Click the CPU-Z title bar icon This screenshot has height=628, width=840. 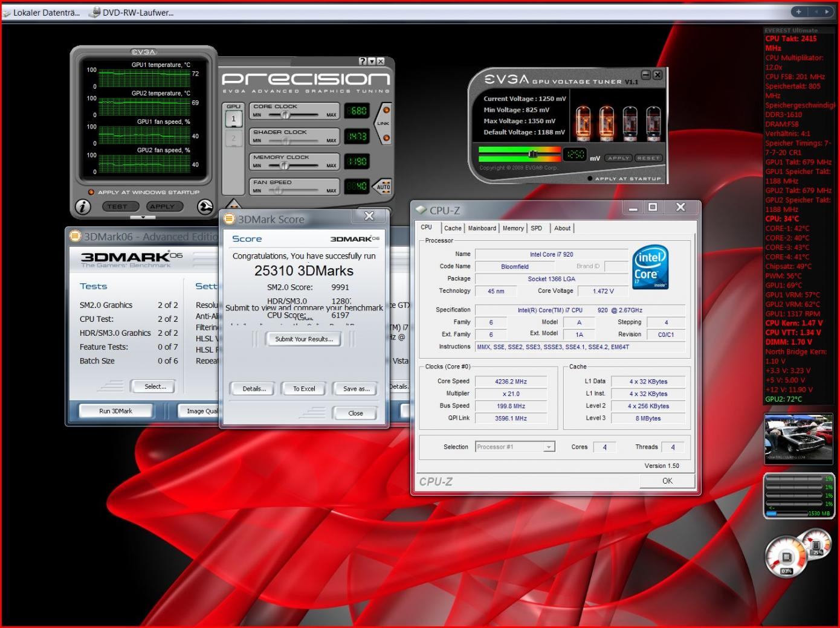tap(421, 210)
